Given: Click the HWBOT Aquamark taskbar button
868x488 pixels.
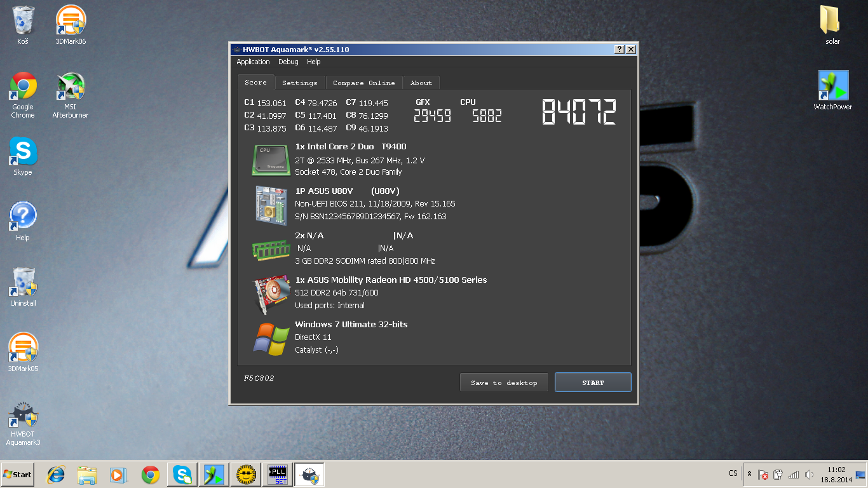Looking at the screenshot, I should point(309,475).
